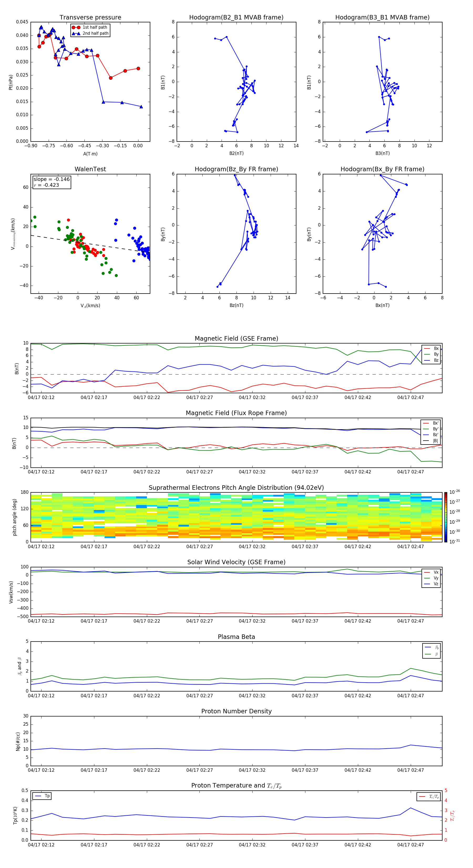The width and height of the screenshot is (473, 868).
Task: Click the 'B2(nT)' x-axis label
Action: coord(236,153)
